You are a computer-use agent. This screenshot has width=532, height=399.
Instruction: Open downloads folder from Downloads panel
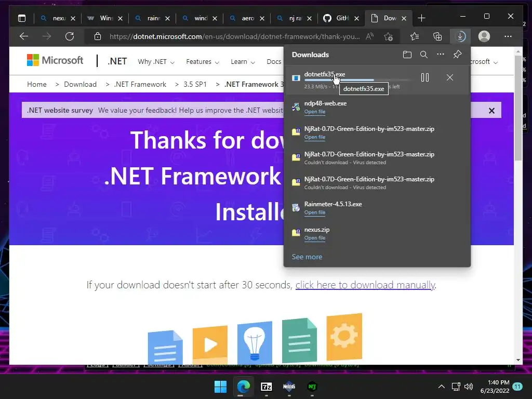[x=407, y=55]
